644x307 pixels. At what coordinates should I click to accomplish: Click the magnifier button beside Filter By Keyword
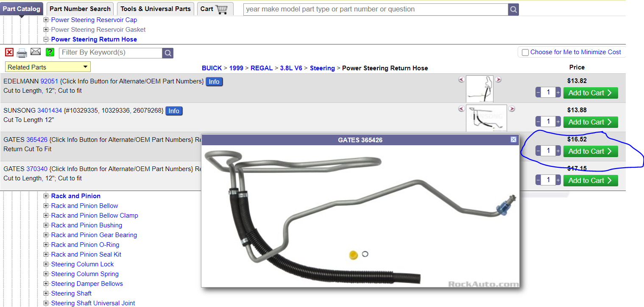pyautogui.click(x=168, y=53)
